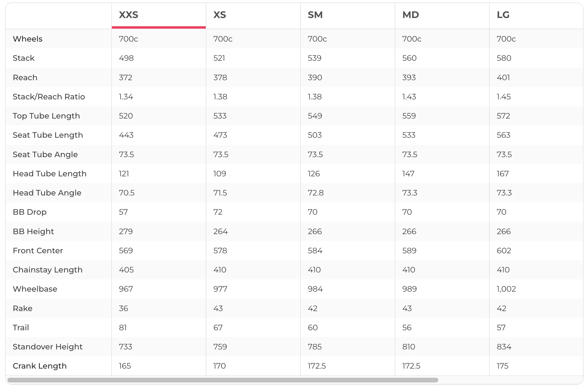588x391 pixels.
Task: Click the BB Drop row label
Action: click(30, 212)
